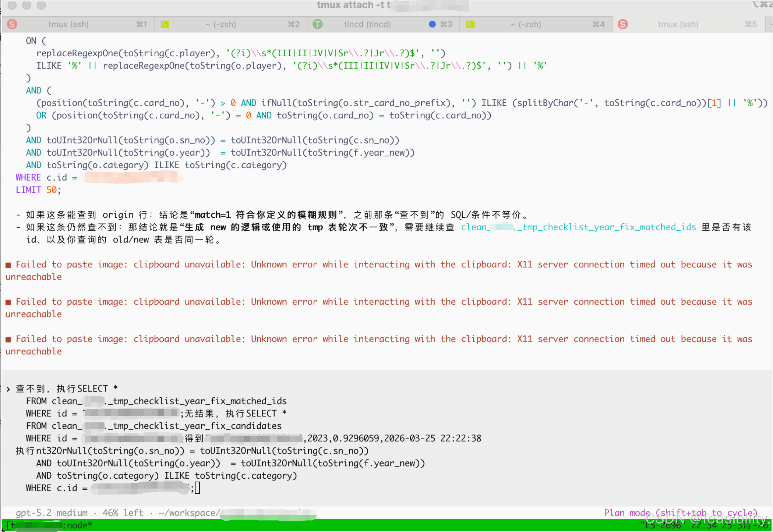Switch to tmux (ssh) ⌘5 tab
Image resolution: width=773 pixels, height=532 pixels.
(678, 24)
